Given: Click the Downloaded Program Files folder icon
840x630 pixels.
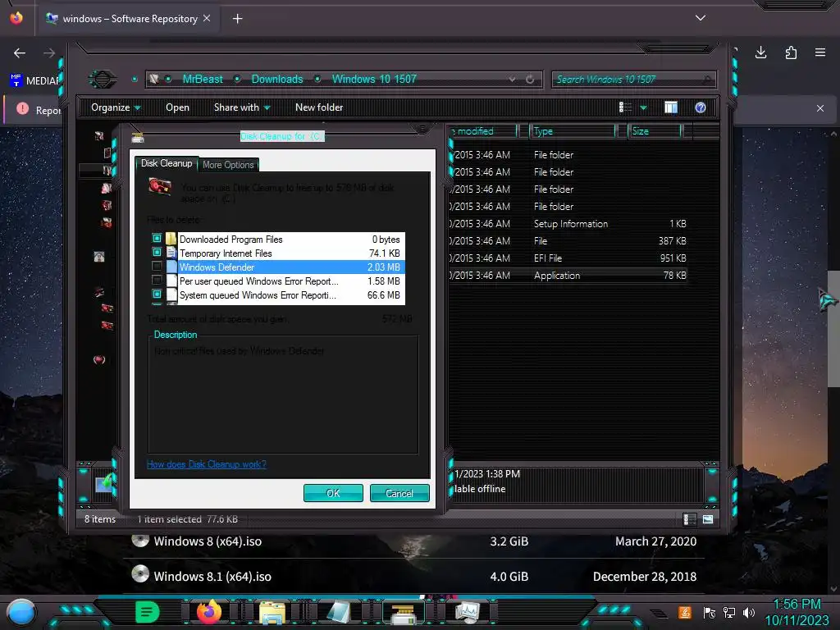Looking at the screenshot, I should pyautogui.click(x=171, y=239).
